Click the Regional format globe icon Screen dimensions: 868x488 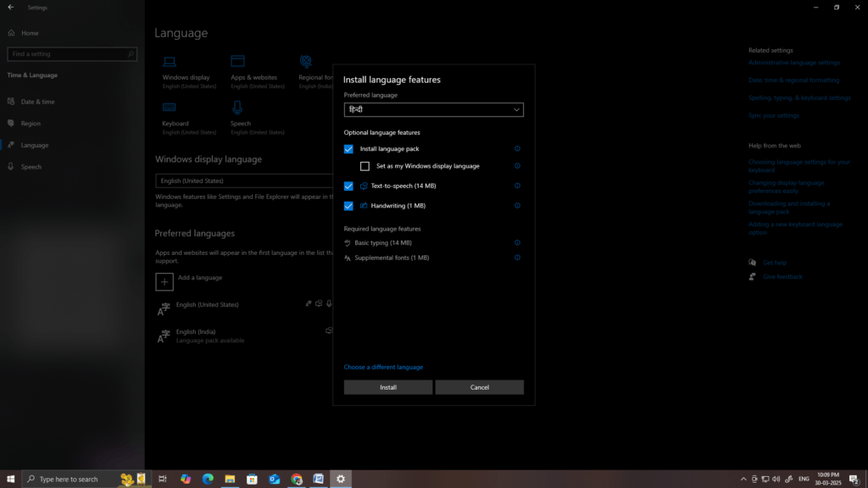(x=305, y=61)
